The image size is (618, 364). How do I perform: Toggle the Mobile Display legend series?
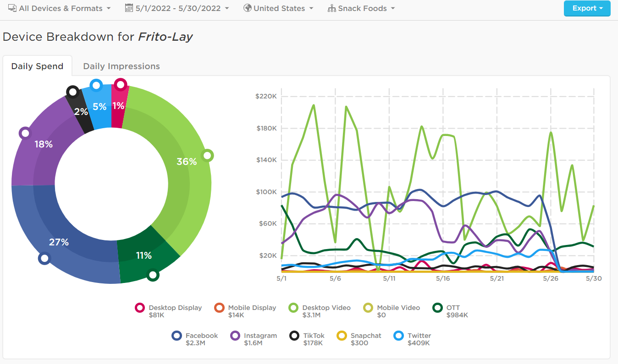pos(245,311)
